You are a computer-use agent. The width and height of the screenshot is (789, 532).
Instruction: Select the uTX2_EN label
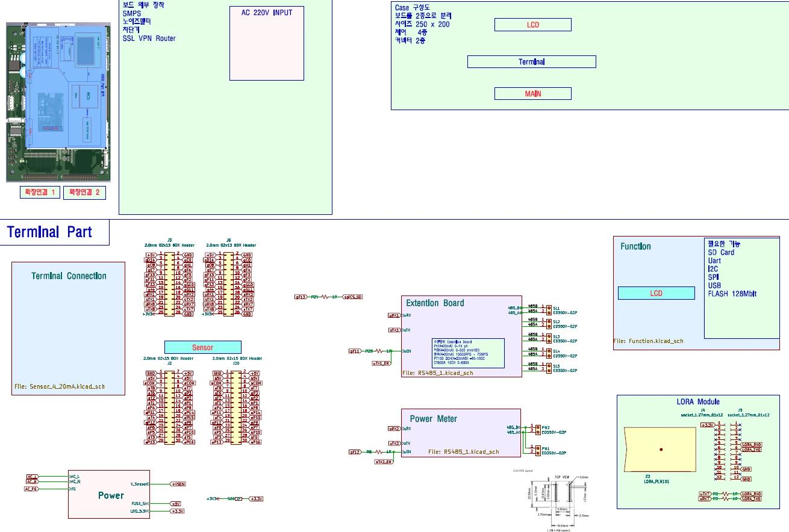384,462
